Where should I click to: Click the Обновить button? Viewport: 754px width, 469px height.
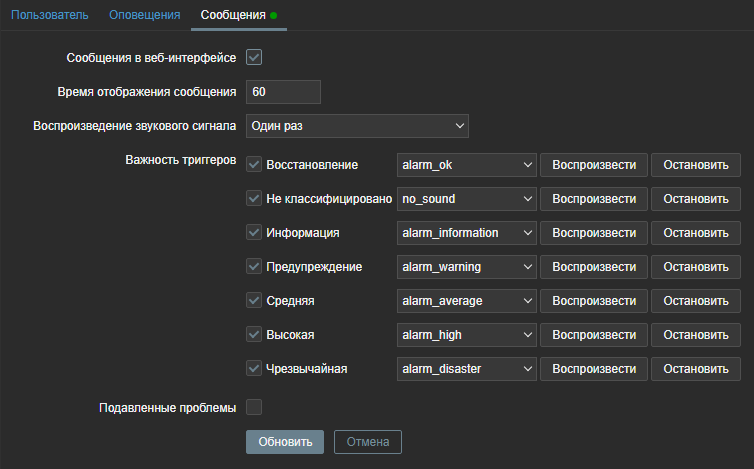tap(285, 441)
